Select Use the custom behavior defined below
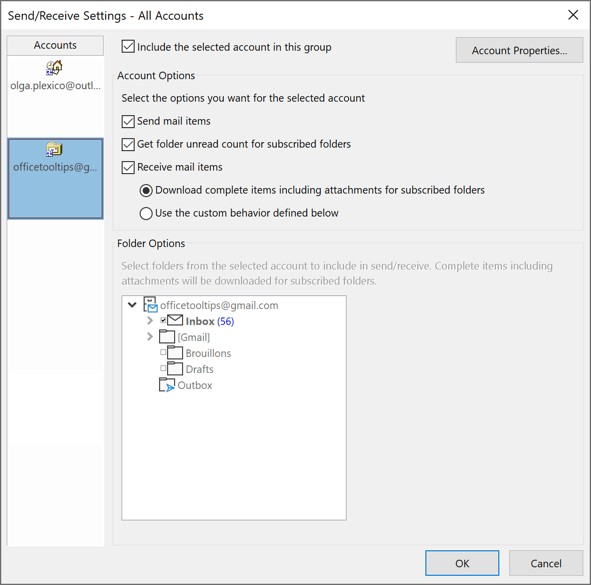Image resolution: width=591 pixels, height=585 pixels. click(x=146, y=213)
